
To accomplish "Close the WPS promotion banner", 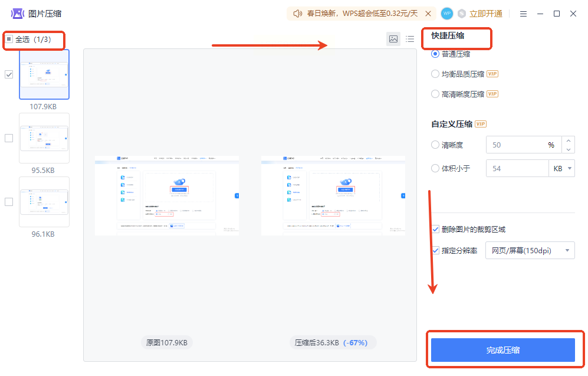I will pyautogui.click(x=428, y=14).
